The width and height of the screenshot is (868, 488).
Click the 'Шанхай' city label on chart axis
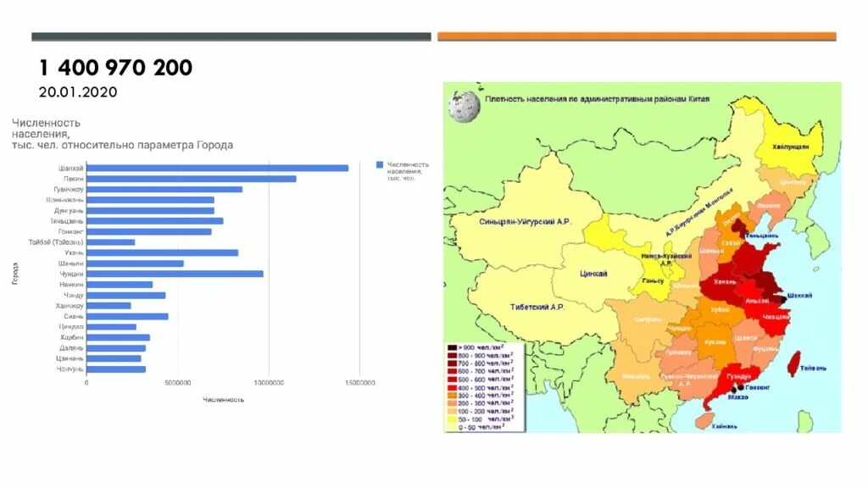(71, 169)
